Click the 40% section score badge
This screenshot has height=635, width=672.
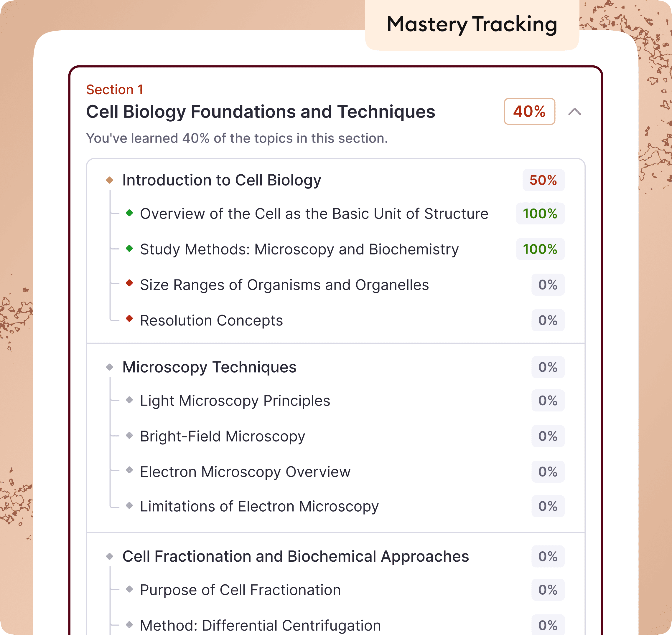529,112
